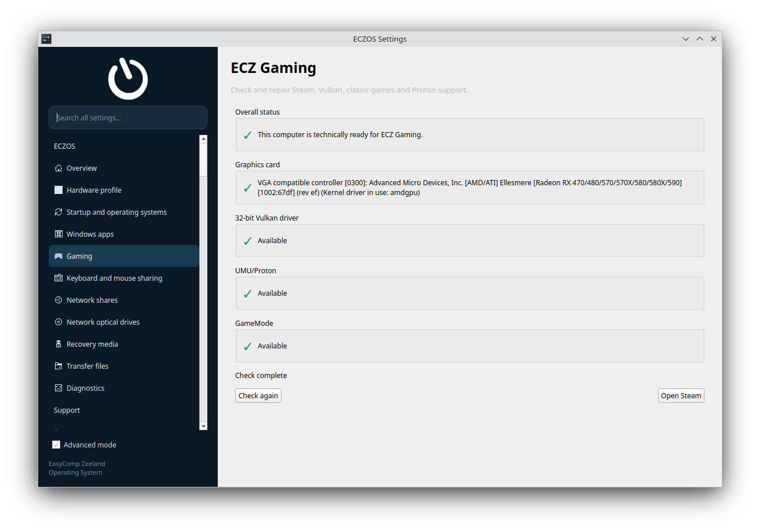
Task: Click the Keyboard and mouse sharing icon
Action: [58, 278]
